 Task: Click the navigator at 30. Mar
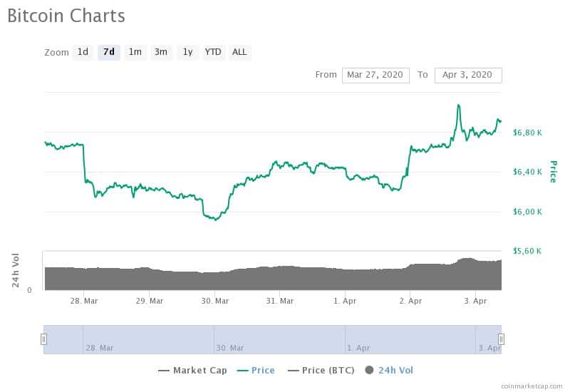(x=229, y=348)
